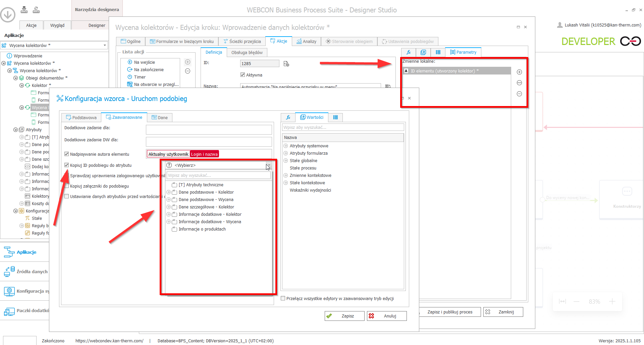Image resolution: width=644 pixels, height=345 pixels.
Task: Open the Formularze w bieżącym kroku tab
Action: [x=182, y=41]
